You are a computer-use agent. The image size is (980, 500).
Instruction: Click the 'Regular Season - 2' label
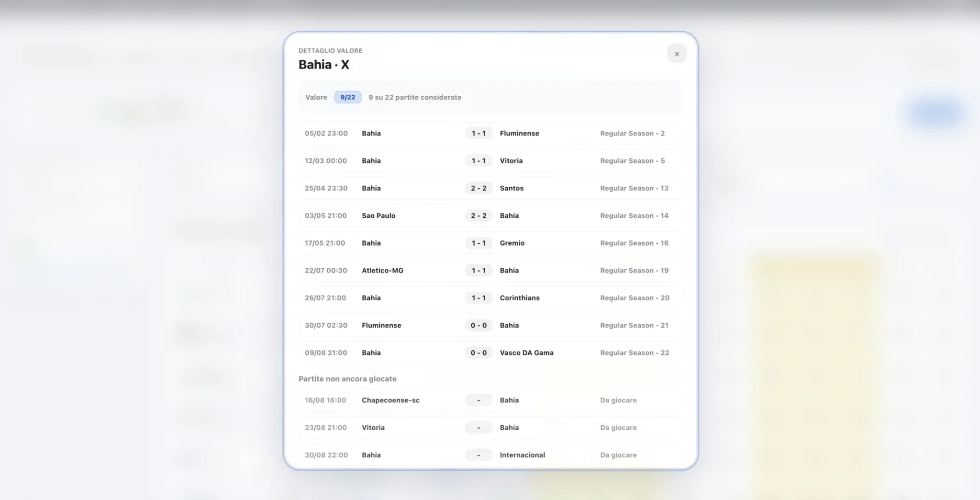(632, 133)
